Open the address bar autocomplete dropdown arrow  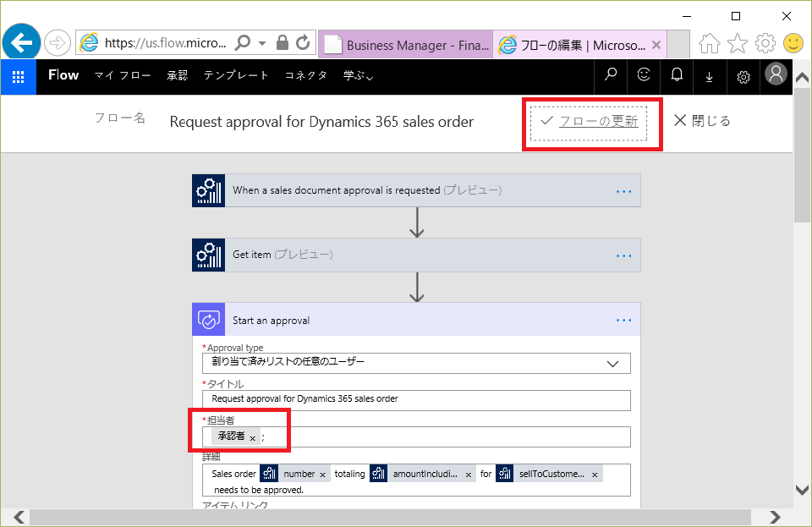click(x=262, y=43)
